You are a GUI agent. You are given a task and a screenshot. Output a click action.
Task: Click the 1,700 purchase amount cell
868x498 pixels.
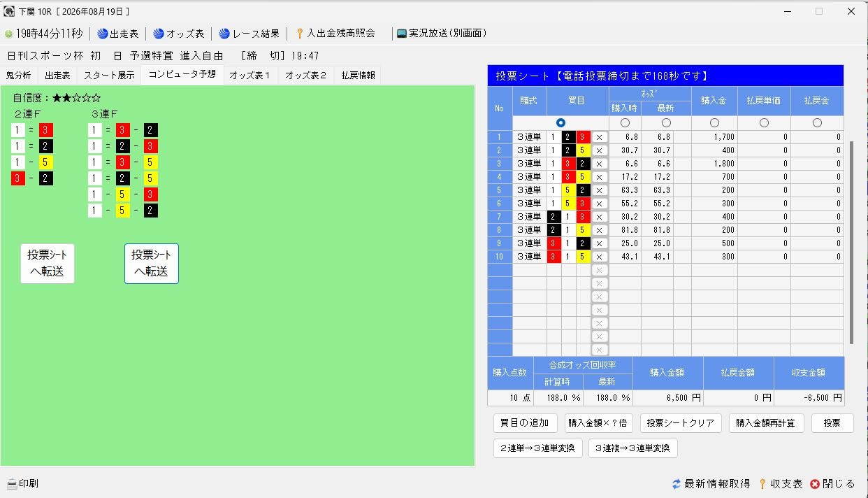714,137
